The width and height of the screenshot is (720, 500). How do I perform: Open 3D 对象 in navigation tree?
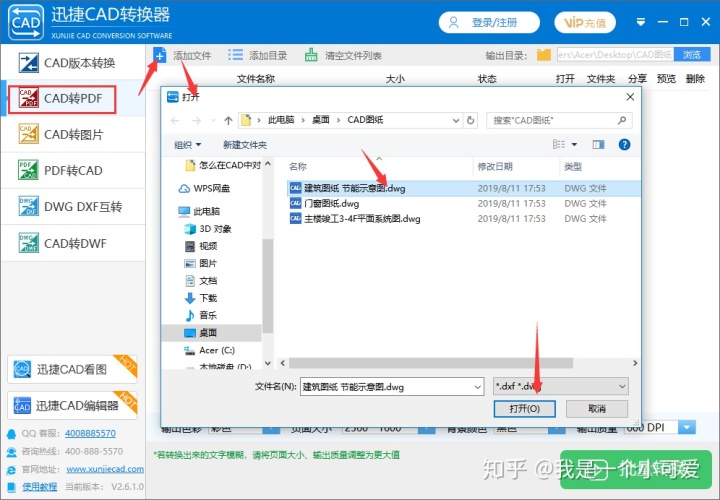[x=208, y=229]
